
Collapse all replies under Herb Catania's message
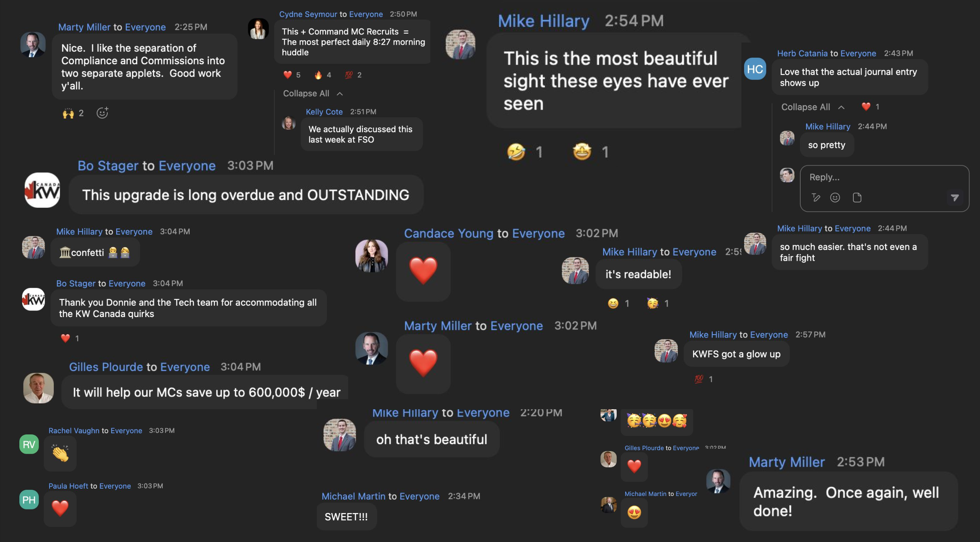coord(806,107)
